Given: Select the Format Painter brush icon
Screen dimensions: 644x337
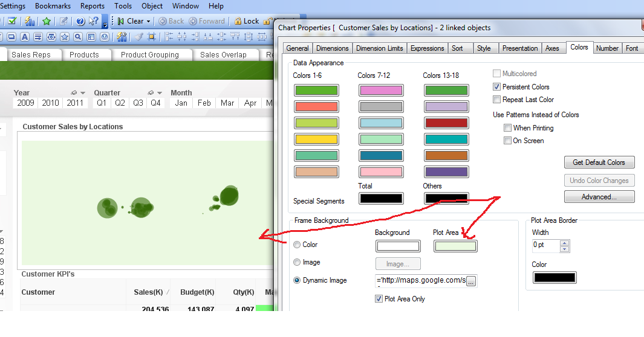Looking at the screenshot, I should [139, 36].
